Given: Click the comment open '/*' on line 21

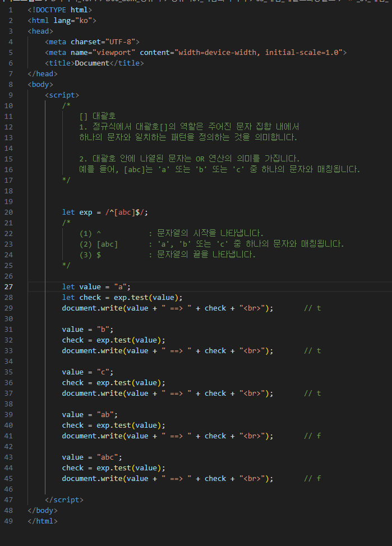Looking at the screenshot, I should pos(66,223).
